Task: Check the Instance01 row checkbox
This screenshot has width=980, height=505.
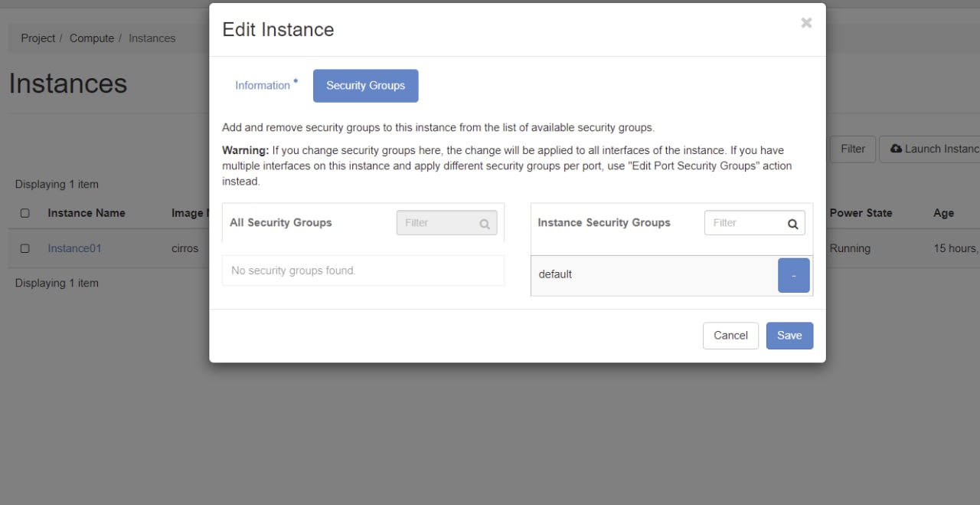Action: [25, 248]
